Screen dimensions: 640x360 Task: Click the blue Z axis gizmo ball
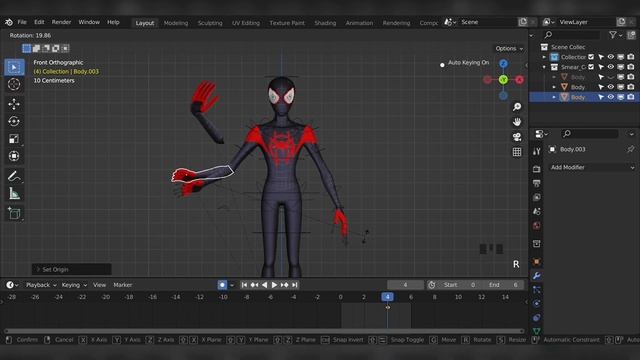point(503,64)
